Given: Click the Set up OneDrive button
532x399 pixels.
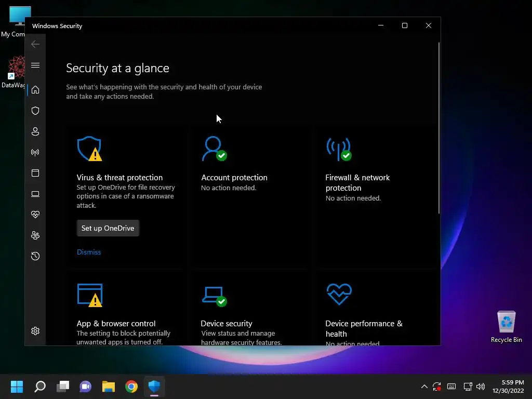Looking at the screenshot, I should point(108,228).
